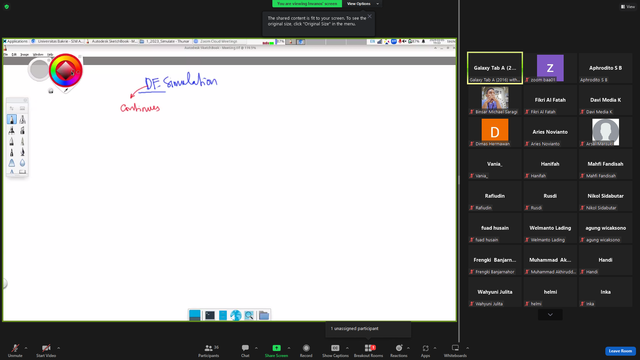Click the volume icon in shared desktop tray

tap(405, 41)
